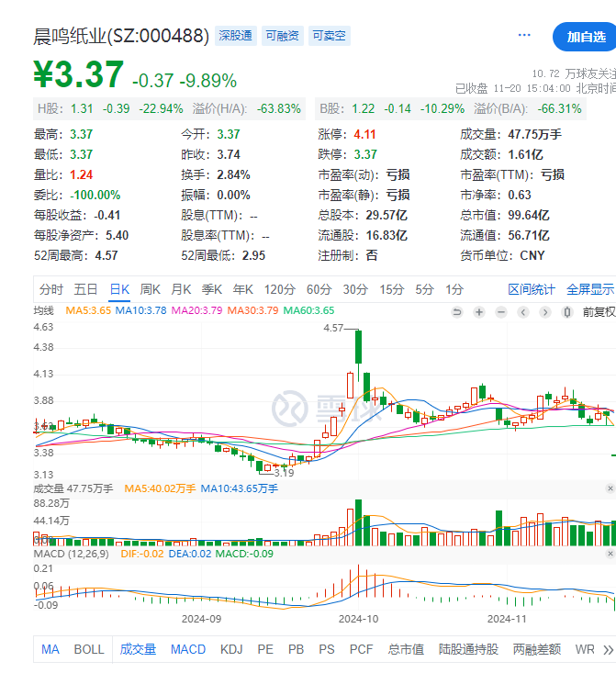Toggle the 总市值 indicator

click(406, 650)
